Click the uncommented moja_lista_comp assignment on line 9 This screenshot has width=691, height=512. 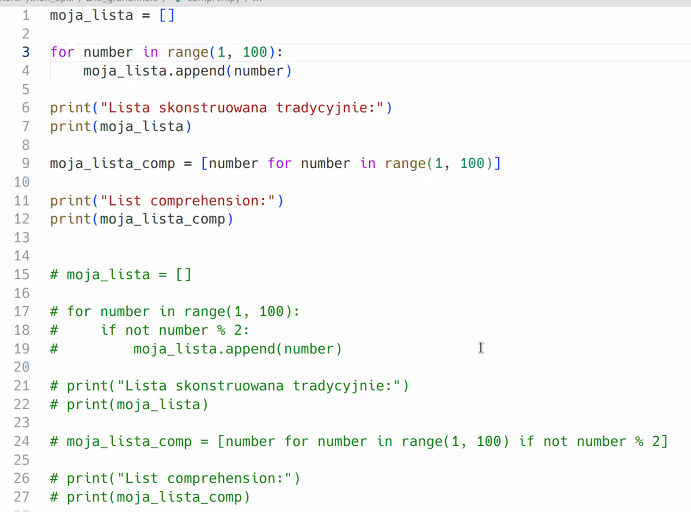tap(275, 163)
